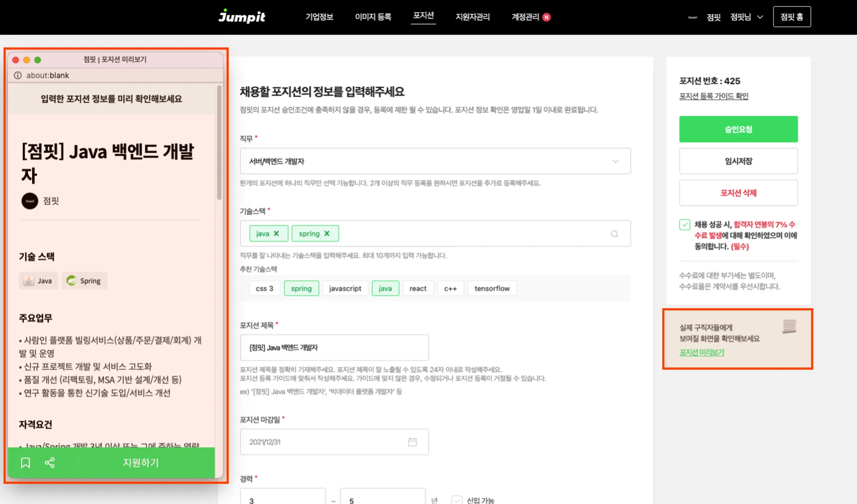Click the red N notification badge
This screenshot has height=504, width=857.
tap(546, 17)
